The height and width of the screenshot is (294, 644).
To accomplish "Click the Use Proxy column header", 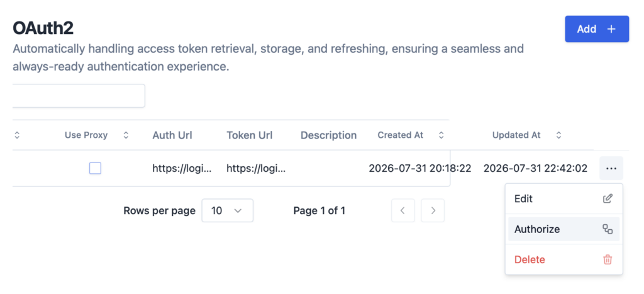I will click(86, 135).
